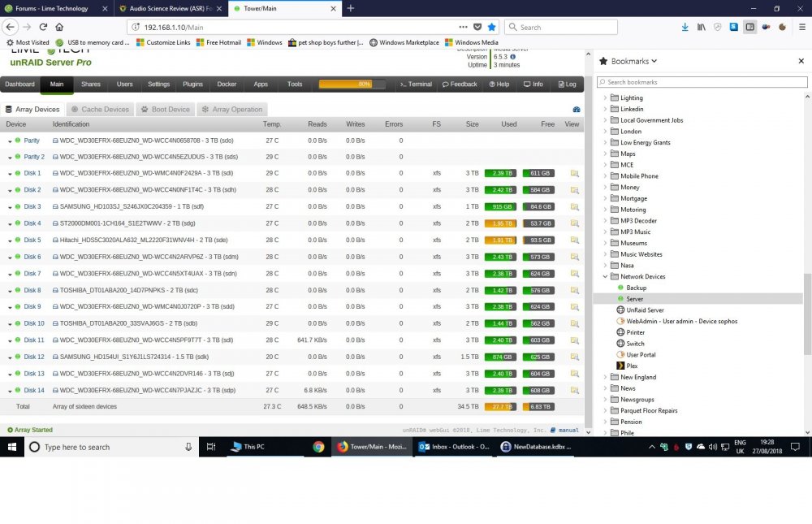Open the Disk 12 settings link
The height and width of the screenshot is (524, 812).
pyautogui.click(x=34, y=357)
